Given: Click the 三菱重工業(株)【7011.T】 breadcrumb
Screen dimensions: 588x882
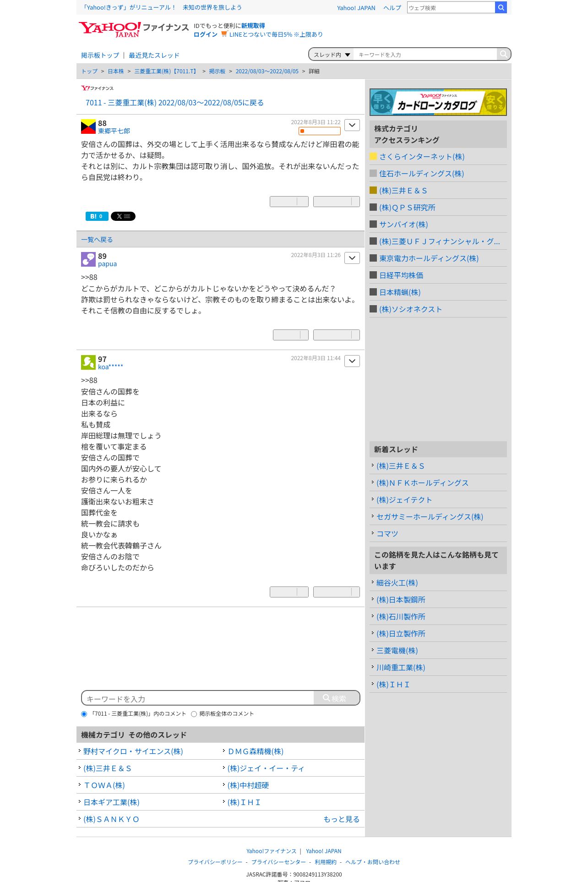Looking at the screenshot, I should coord(166,71).
